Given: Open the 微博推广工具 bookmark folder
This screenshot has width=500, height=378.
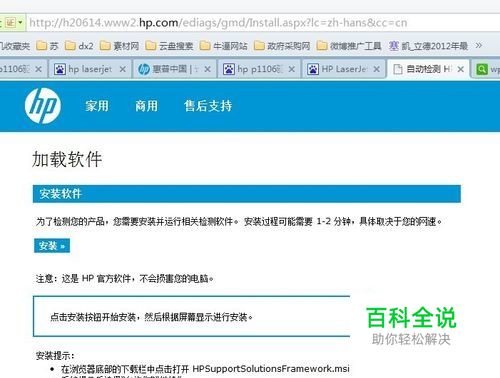Looking at the screenshot, I should click(x=349, y=46).
